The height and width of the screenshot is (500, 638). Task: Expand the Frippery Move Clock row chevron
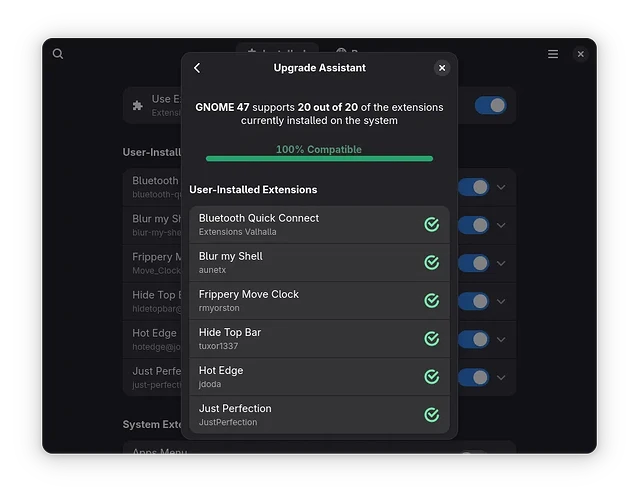click(501, 263)
